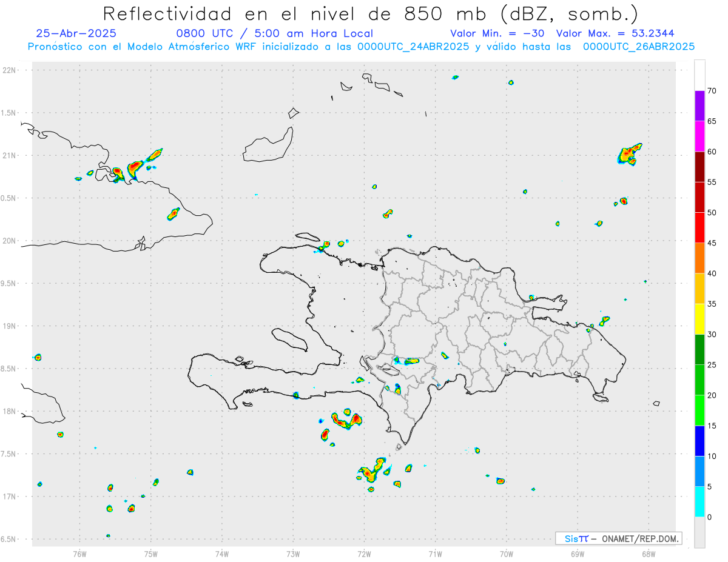Click the 'Sisπ – ONAMET/REP.DOM.' credit box
Image resolution: width=728 pixels, height=562 pixels.
(x=618, y=538)
